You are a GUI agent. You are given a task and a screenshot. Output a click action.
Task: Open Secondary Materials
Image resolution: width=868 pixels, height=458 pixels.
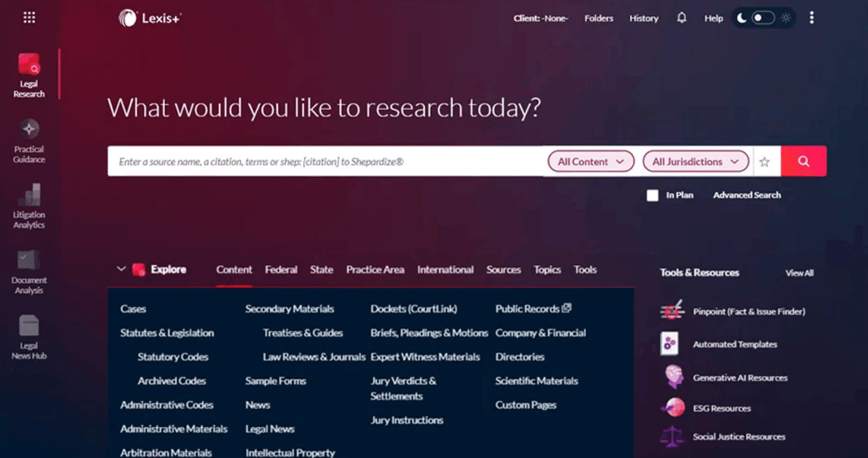pos(290,309)
